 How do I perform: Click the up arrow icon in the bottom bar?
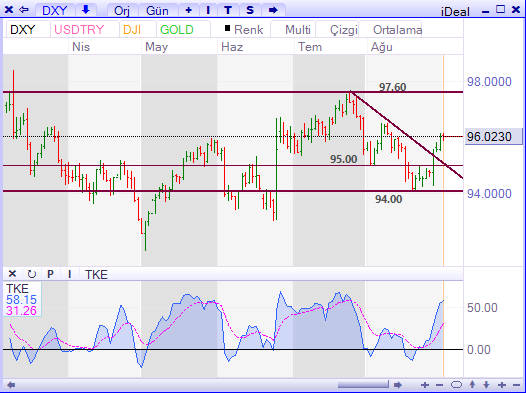[x=472, y=384]
